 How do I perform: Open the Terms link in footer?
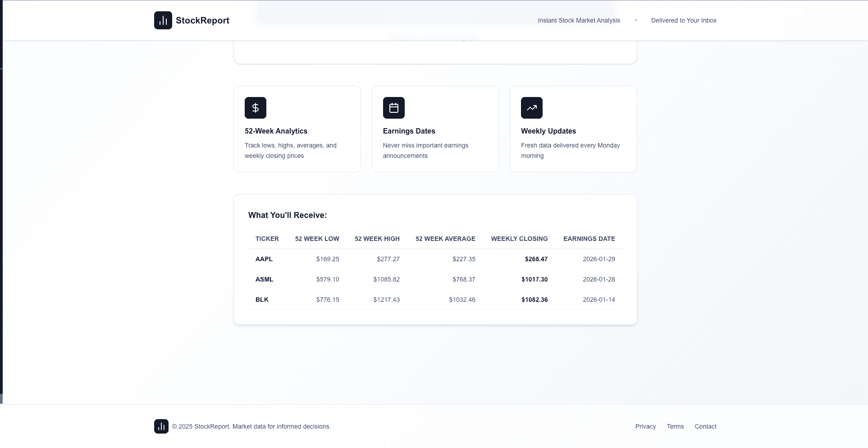pos(675,426)
